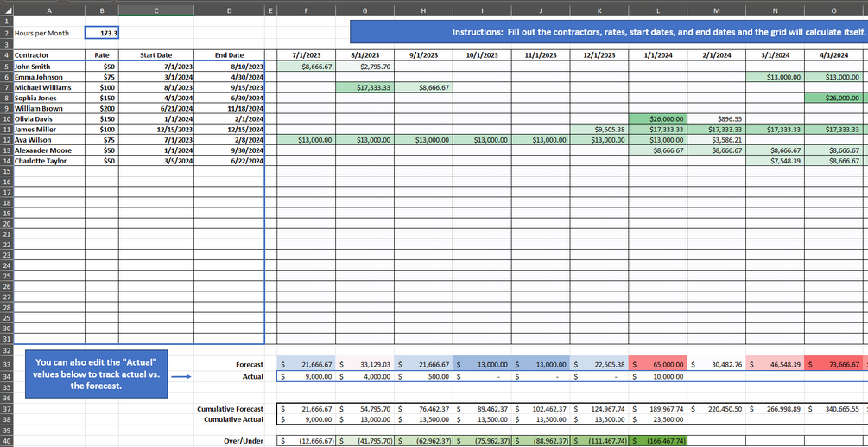Select column C header
This screenshot has width=868, height=447.
[156, 10]
